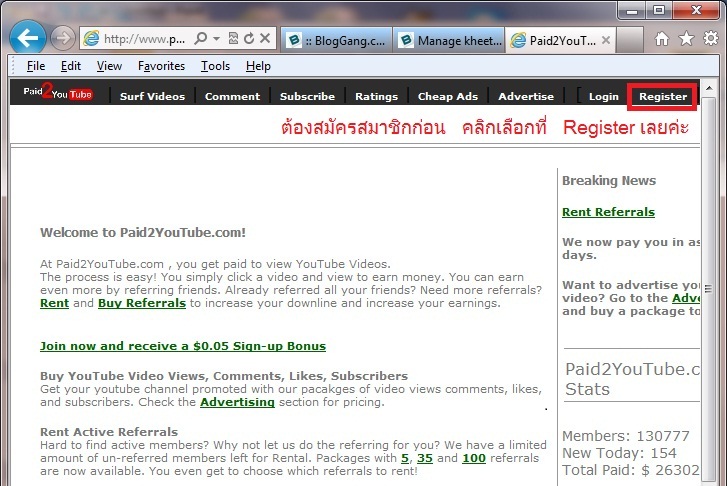
Task: Choose the 100 referrals package link
Action: (x=474, y=458)
